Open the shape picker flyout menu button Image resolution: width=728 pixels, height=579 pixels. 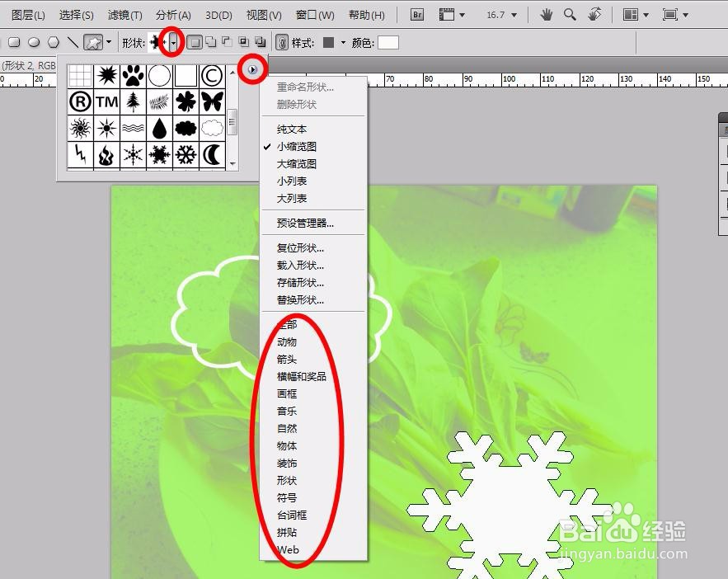tap(253, 68)
